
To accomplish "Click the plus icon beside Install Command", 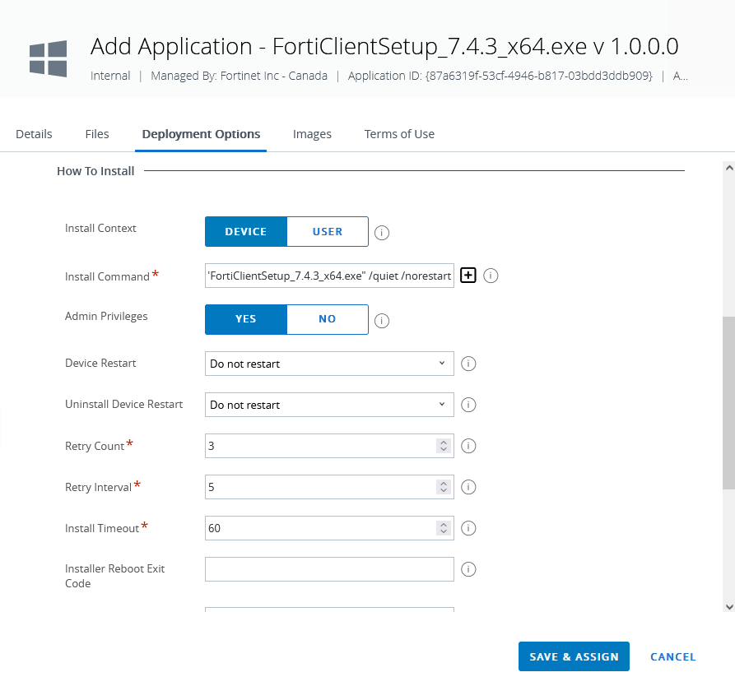I will (x=468, y=275).
